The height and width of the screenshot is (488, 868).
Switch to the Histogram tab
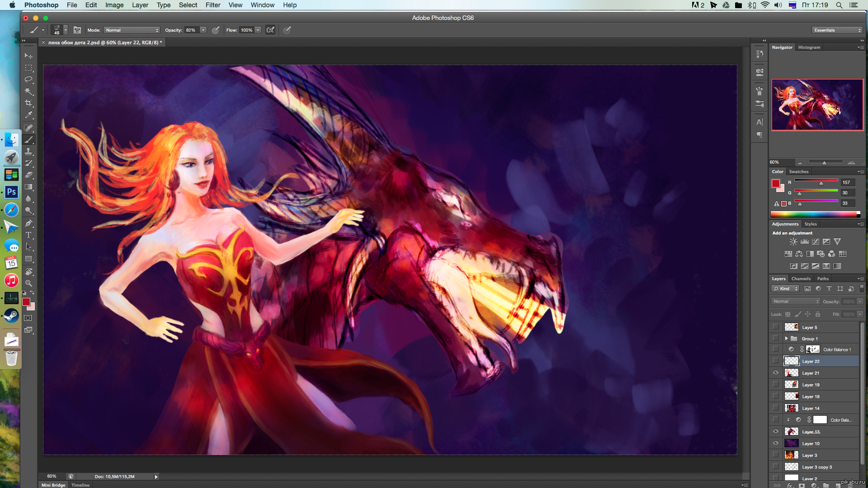(x=809, y=47)
